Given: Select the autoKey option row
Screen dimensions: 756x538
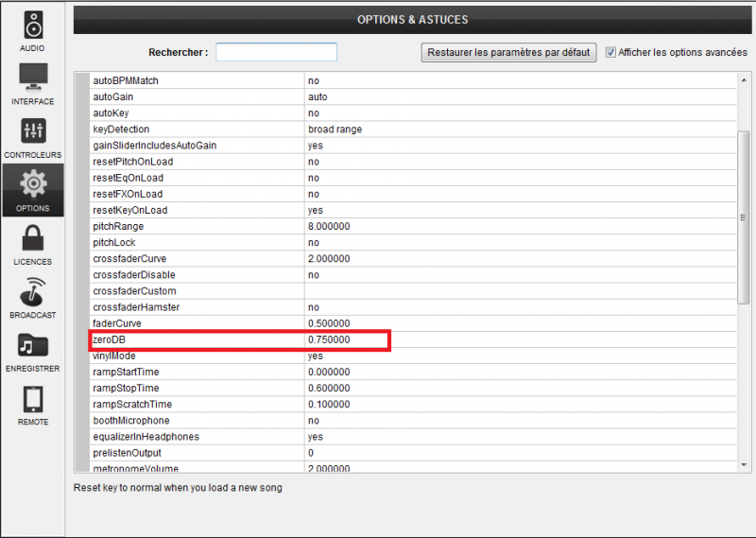Looking at the screenshot, I should tap(414, 113).
